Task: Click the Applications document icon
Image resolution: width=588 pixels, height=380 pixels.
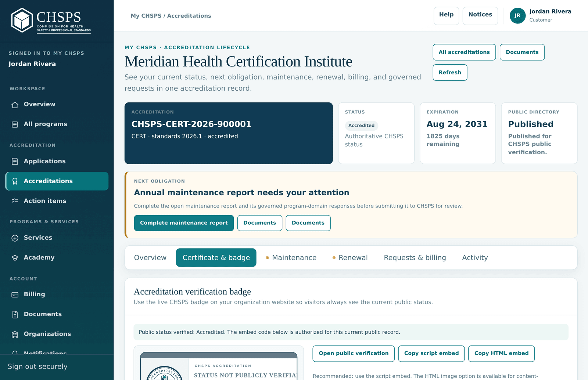Action: pyautogui.click(x=15, y=161)
